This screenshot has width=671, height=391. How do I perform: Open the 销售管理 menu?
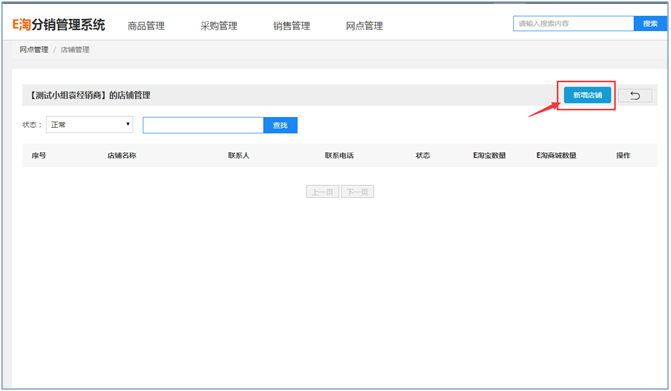pos(291,26)
